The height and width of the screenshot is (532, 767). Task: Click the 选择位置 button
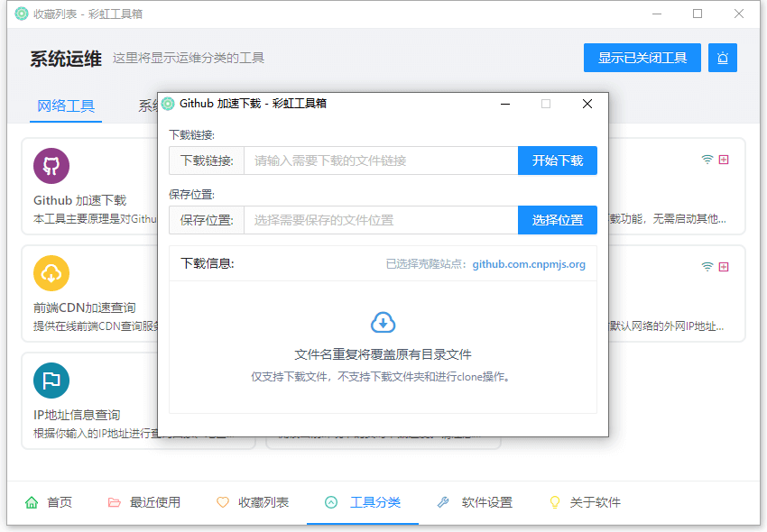558,220
